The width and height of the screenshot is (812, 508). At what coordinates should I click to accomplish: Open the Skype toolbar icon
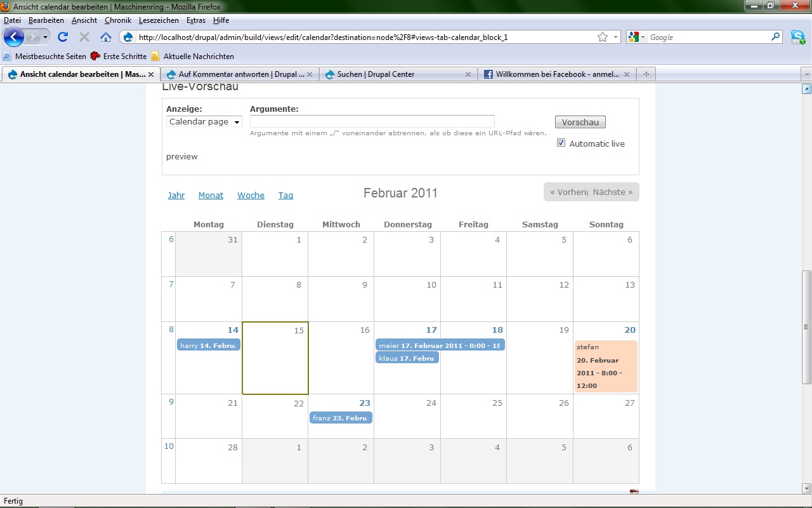797,37
